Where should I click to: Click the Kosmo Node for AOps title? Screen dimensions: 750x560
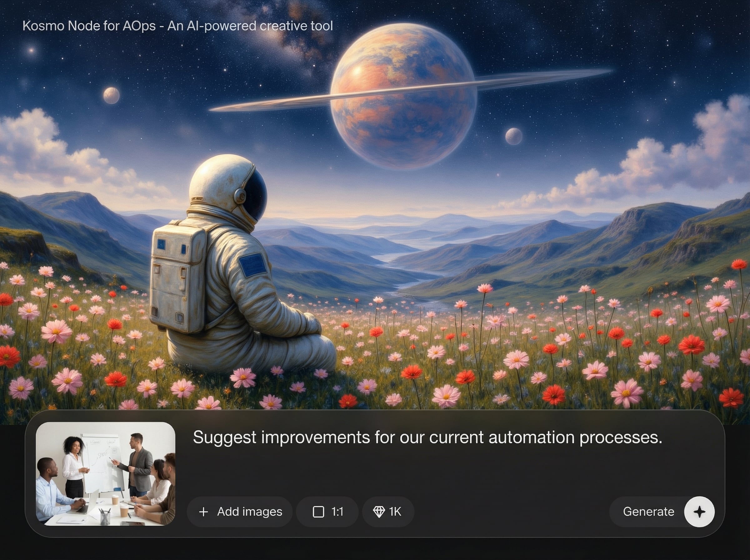tap(177, 26)
